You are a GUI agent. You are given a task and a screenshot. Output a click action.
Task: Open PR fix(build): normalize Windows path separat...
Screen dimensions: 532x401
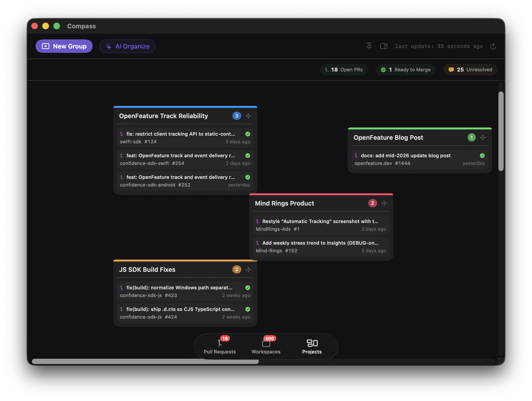(x=185, y=292)
